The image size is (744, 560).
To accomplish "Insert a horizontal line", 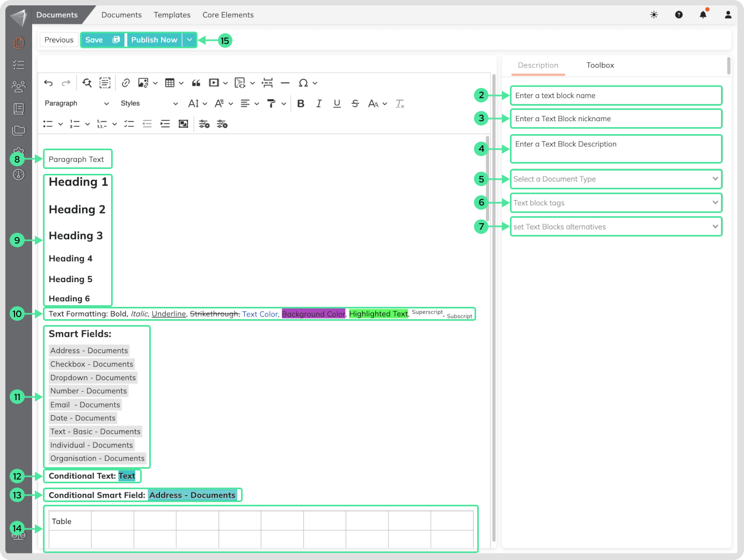I will tap(285, 83).
